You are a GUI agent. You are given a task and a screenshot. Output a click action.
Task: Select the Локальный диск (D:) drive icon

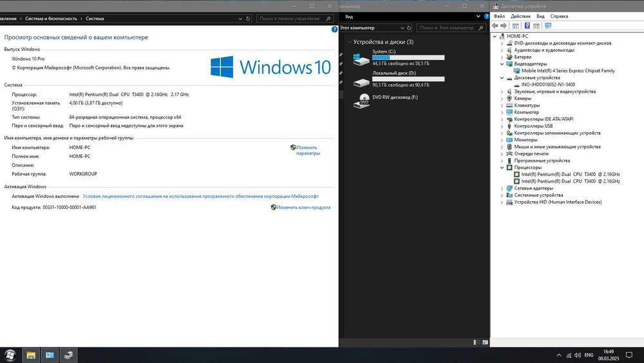coord(361,83)
